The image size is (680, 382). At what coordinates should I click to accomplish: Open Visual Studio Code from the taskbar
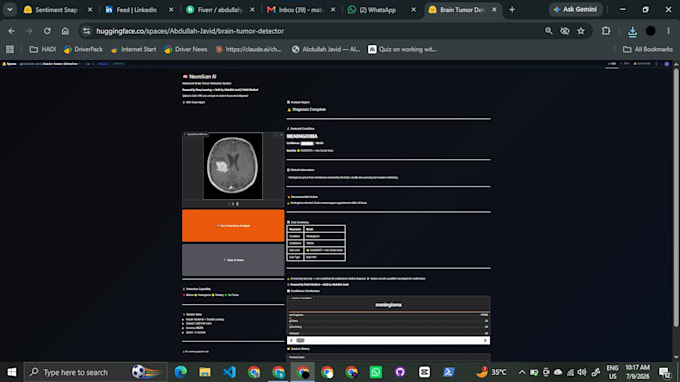pyautogui.click(x=229, y=372)
